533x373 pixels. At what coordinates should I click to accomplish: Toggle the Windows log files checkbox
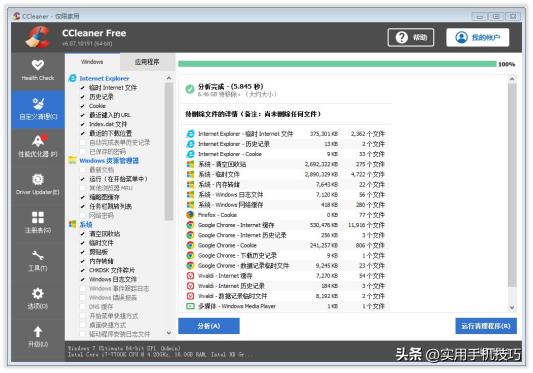coord(83,279)
